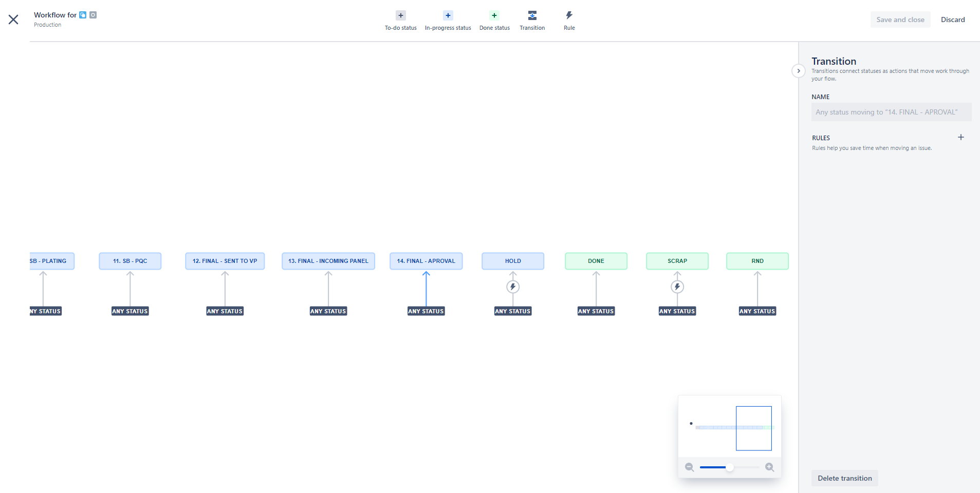Add a To-do status

tap(401, 20)
